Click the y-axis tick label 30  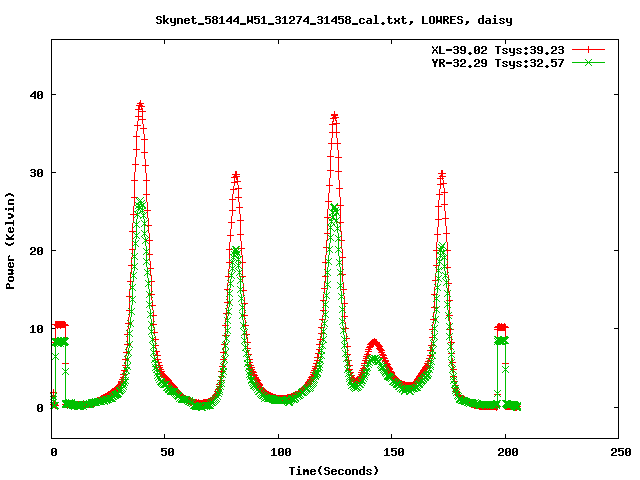(x=36, y=173)
